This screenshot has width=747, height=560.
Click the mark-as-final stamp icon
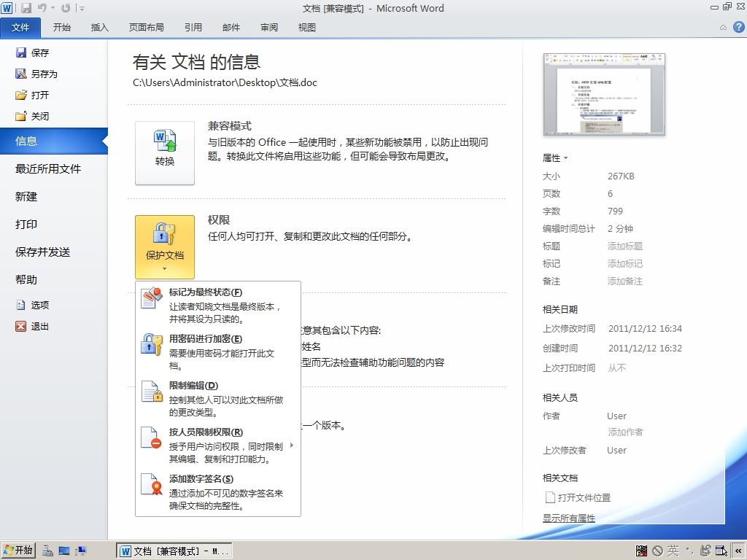click(152, 297)
